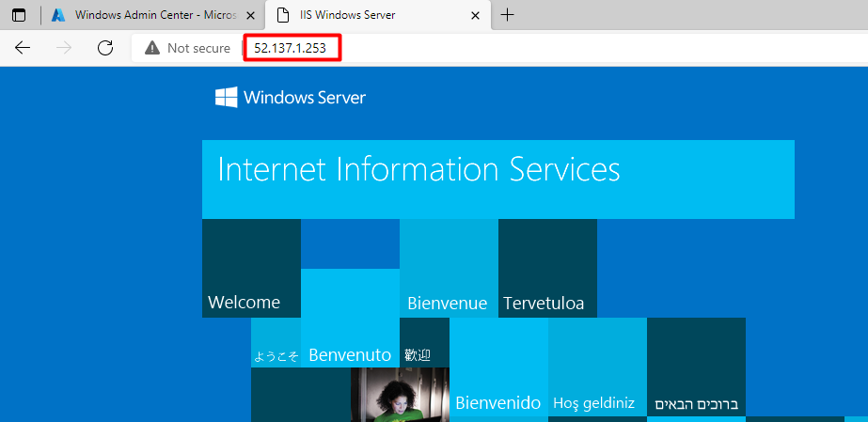Click the woman photo thumbnail
868x422 pixels.
(400, 395)
